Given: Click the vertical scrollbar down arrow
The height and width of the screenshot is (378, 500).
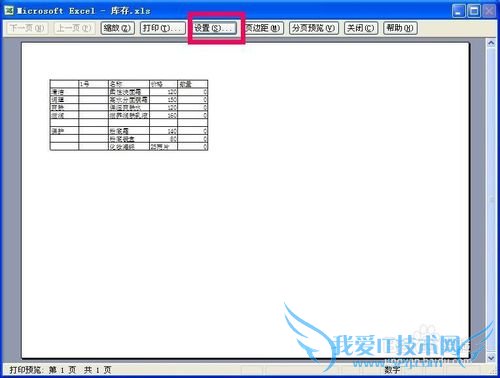Looking at the screenshot, I should (x=491, y=358).
